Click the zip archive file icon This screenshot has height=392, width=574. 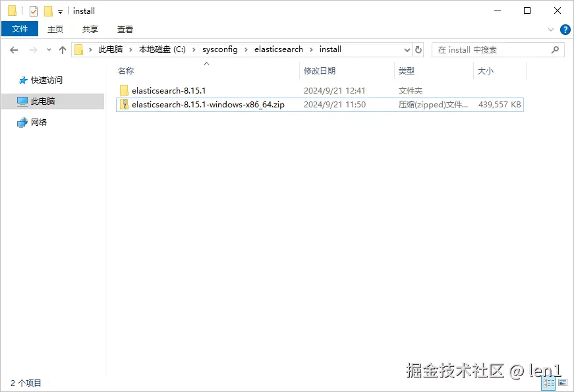[x=124, y=104]
